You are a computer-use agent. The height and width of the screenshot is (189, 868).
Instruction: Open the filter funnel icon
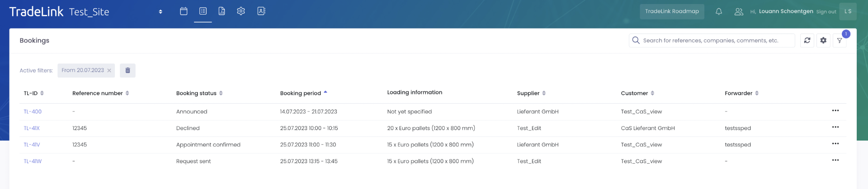click(x=840, y=41)
